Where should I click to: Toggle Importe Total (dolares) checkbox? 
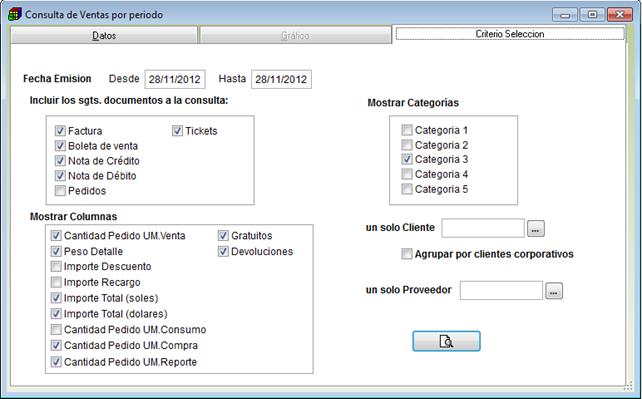click(x=56, y=314)
